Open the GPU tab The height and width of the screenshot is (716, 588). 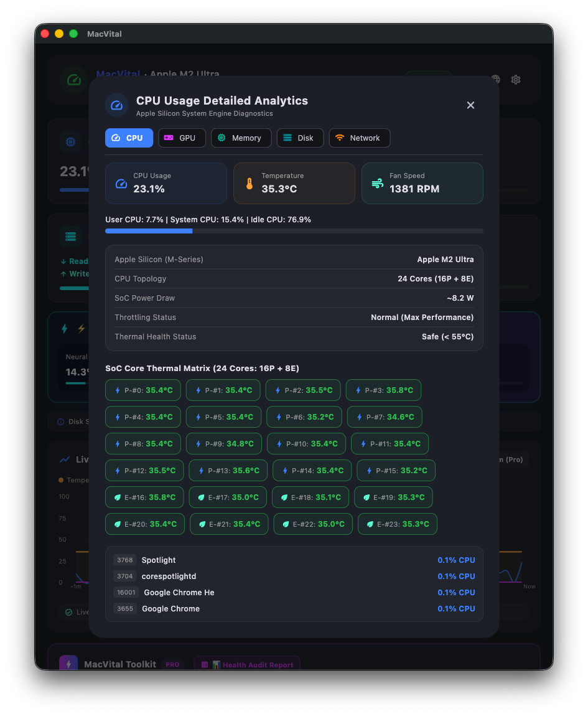(182, 138)
